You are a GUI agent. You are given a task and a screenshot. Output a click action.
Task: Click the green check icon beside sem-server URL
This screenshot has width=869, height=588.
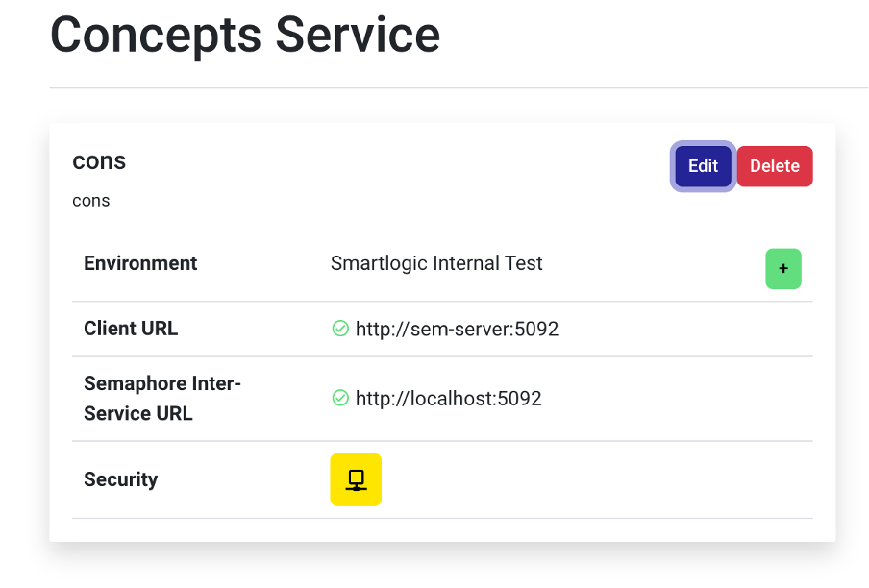(339, 329)
